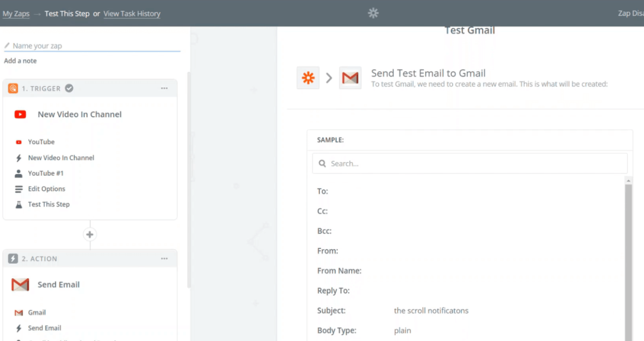Click inside the Search field of the sample
This screenshot has height=341, width=644.
(470, 163)
